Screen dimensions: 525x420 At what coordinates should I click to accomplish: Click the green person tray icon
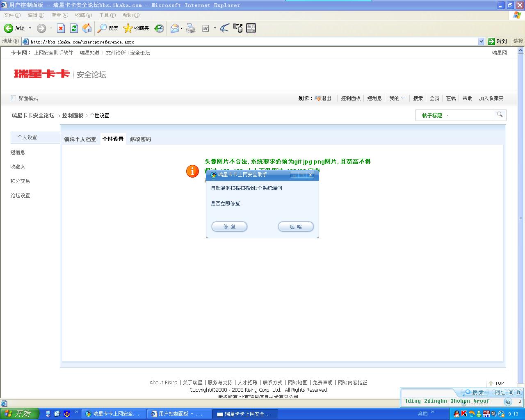(479, 414)
